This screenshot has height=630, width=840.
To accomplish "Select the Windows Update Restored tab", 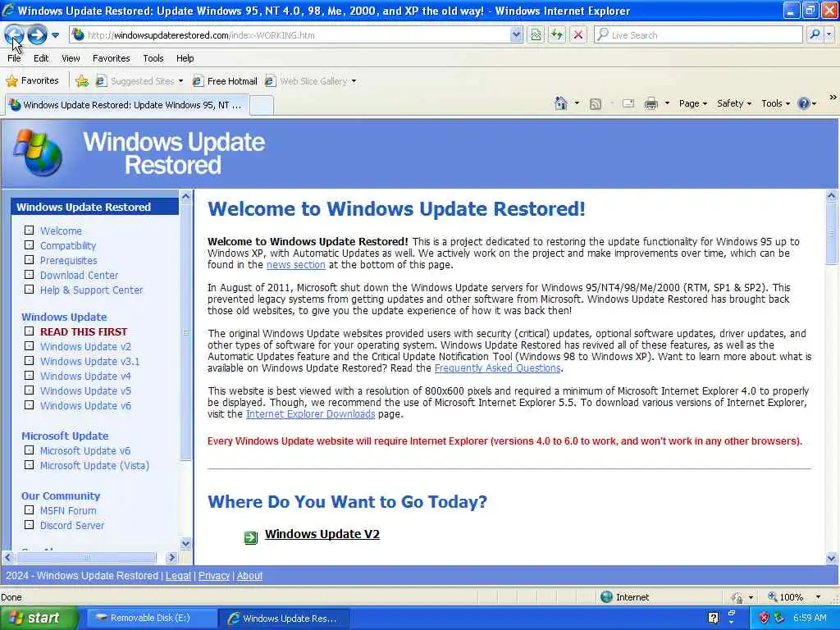I will 126,105.
